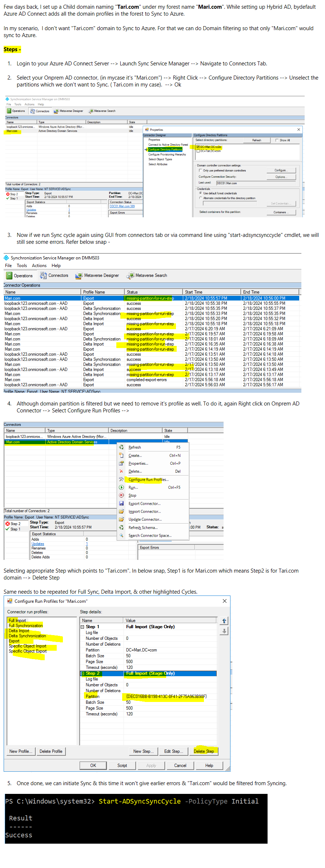Select the completed-export-errors status row

click(151, 380)
